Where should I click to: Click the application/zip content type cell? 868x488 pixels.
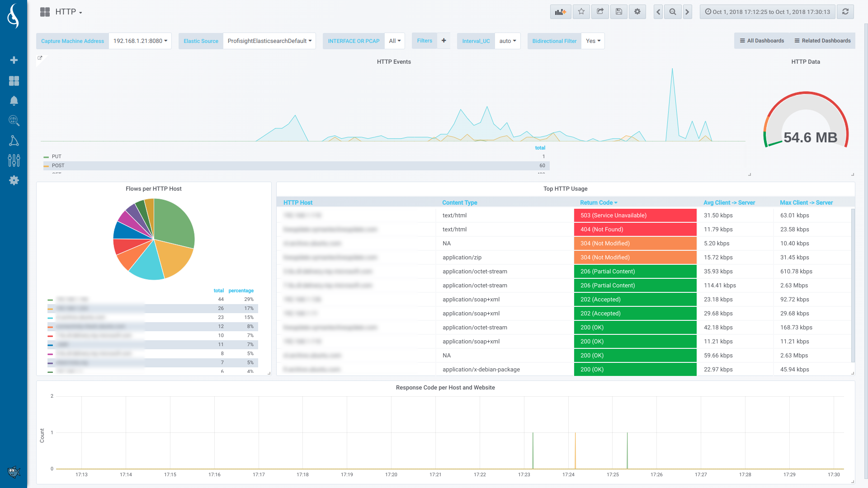[505, 258]
